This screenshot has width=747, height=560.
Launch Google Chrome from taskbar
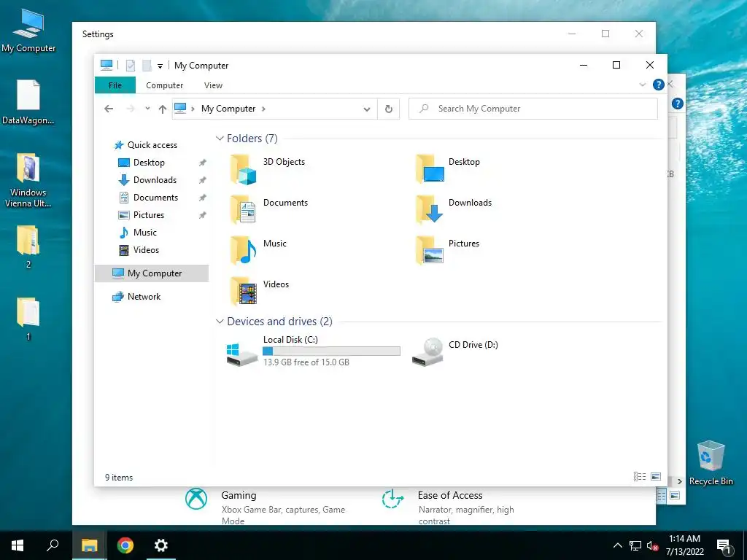[x=125, y=545]
